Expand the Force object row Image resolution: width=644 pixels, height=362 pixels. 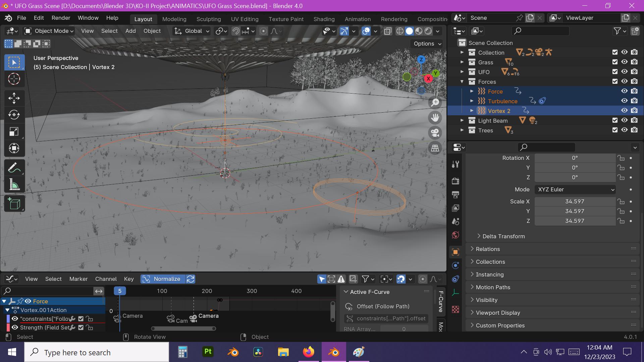pos(472,91)
